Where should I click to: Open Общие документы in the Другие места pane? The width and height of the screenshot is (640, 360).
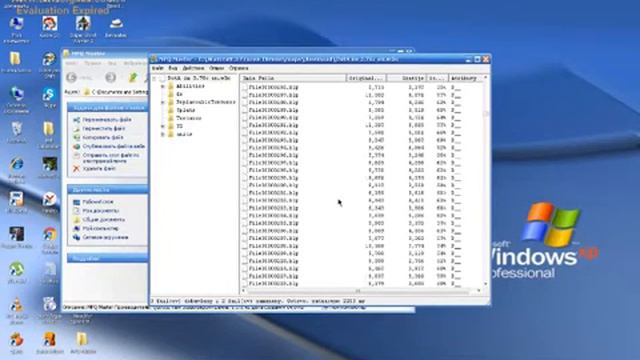click(x=103, y=220)
